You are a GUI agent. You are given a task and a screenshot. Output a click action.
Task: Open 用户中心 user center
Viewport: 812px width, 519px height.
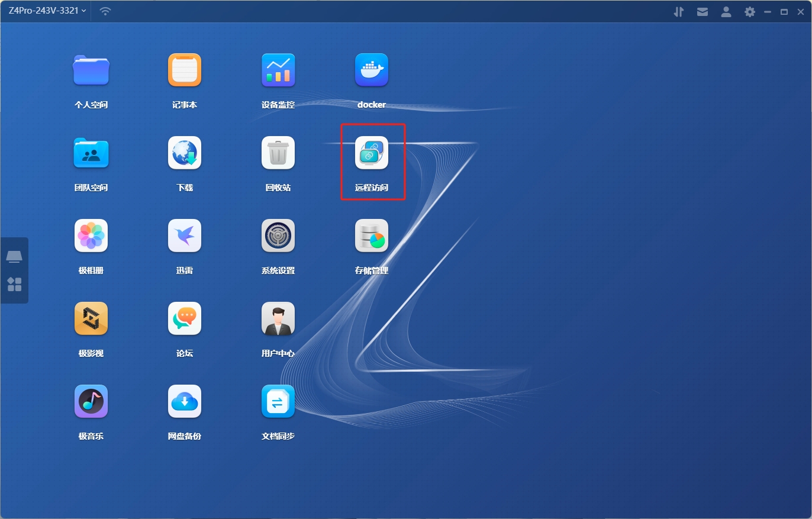click(278, 318)
